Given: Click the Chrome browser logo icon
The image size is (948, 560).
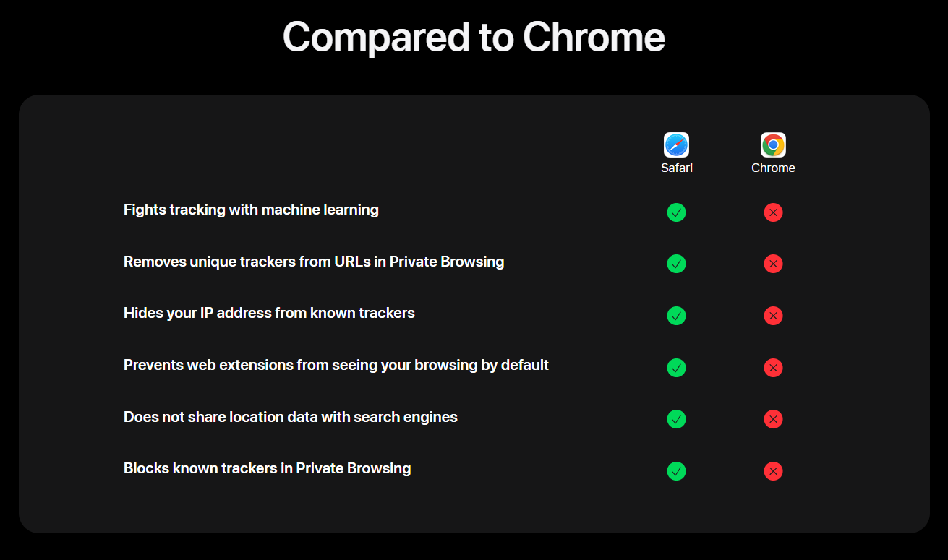Looking at the screenshot, I should pos(773,145).
